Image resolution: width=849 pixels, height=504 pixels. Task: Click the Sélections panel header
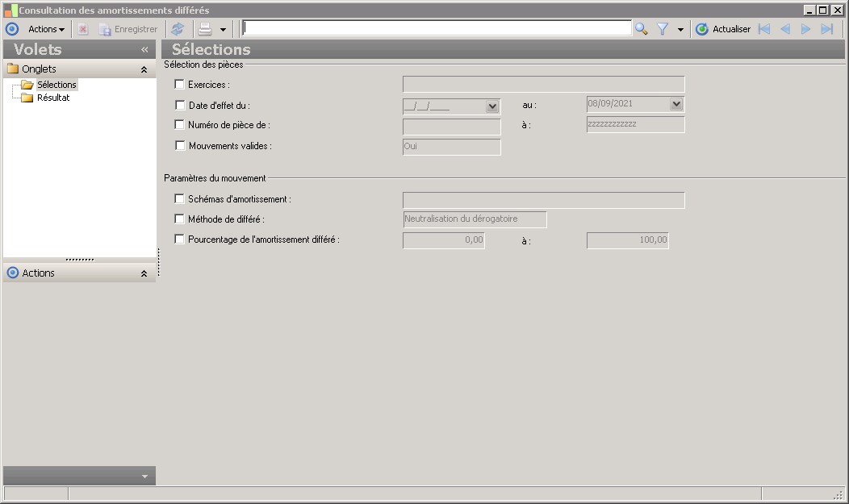[503, 49]
